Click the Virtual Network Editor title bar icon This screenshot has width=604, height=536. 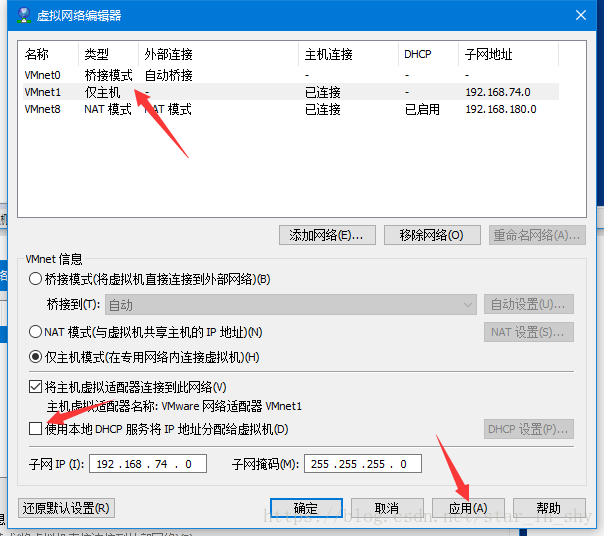[24, 15]
